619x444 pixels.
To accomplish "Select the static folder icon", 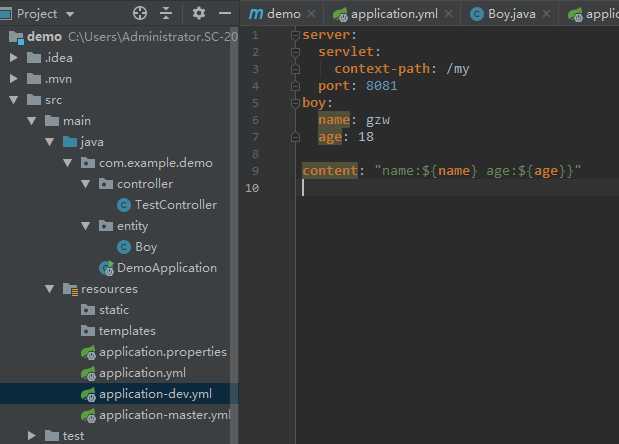I will [x=88, y=310].
